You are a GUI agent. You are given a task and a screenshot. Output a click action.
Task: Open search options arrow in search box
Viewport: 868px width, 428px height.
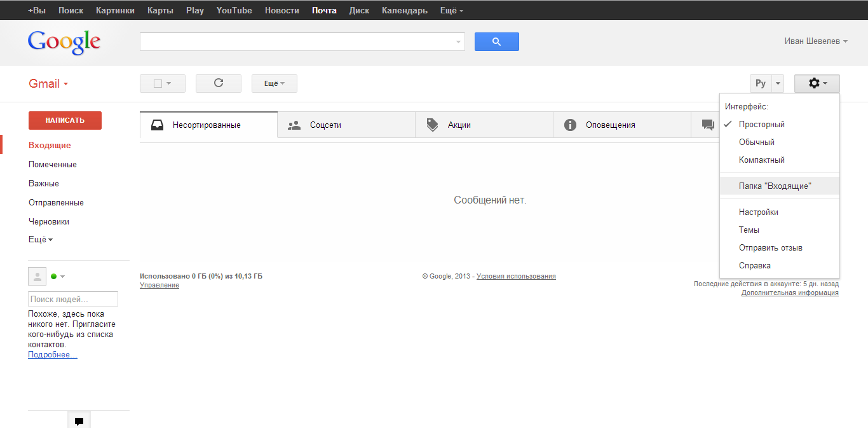pyautogui.click(x=459, y=42)
